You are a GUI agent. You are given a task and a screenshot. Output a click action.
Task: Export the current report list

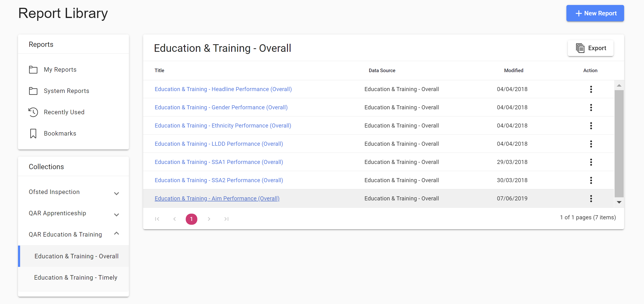(x=590, y=48)
